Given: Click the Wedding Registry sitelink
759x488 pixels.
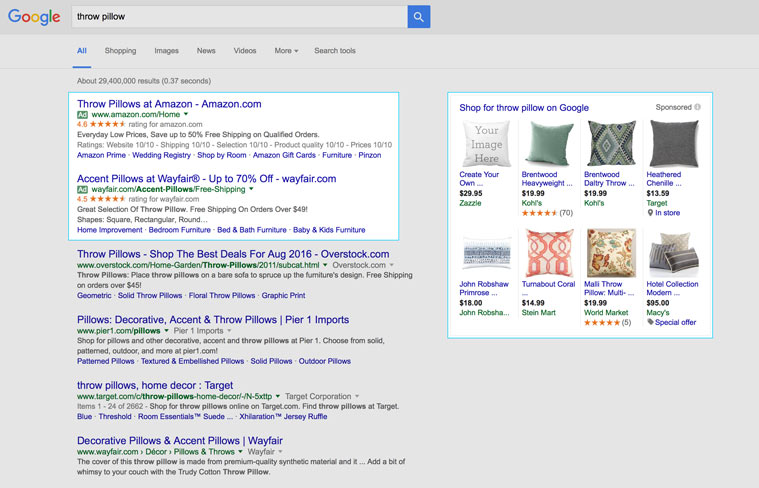Looking at the screenshot, I should 162,155.
